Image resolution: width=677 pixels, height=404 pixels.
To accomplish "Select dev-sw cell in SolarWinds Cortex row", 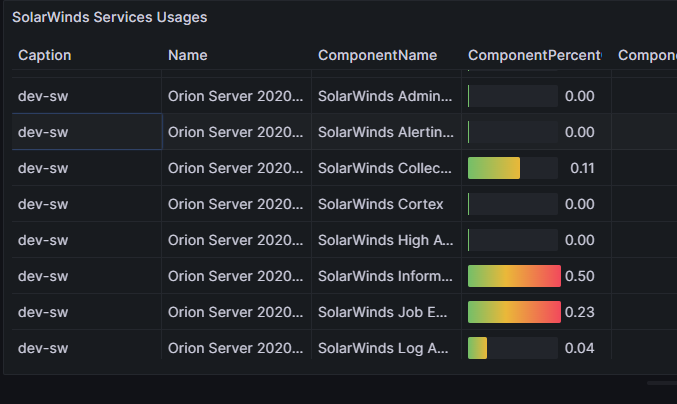I will (x=87, y=204).
